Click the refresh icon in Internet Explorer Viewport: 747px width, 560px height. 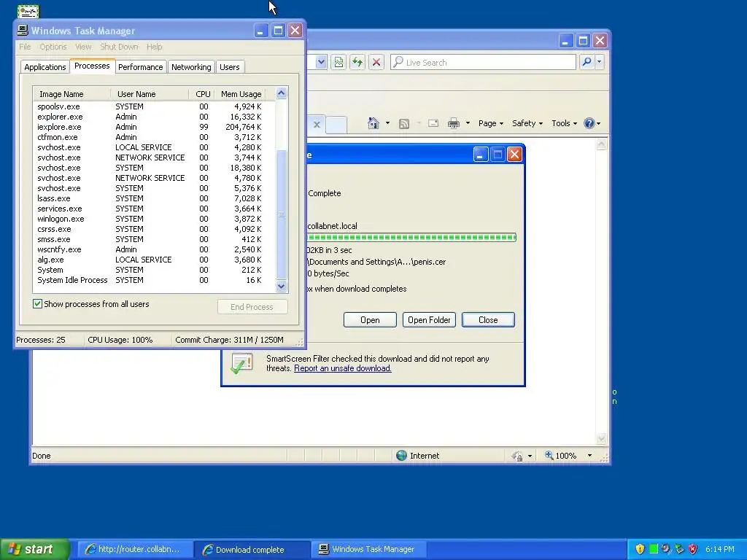pos(357,62)
